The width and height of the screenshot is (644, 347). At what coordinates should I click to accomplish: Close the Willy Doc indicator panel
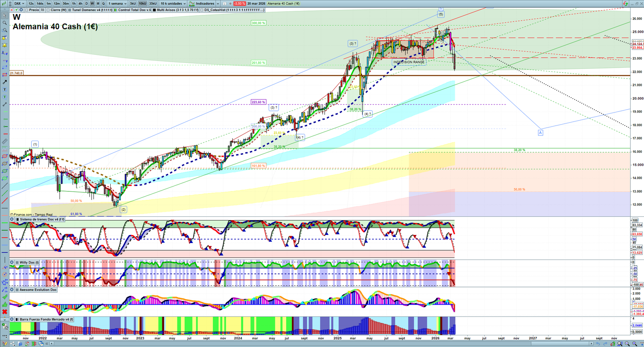12,262
